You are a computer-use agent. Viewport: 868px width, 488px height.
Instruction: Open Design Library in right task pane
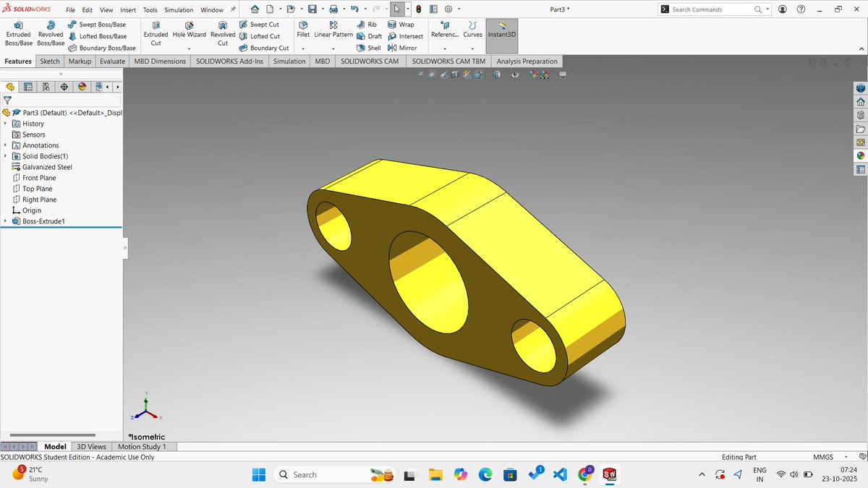(861, 115)
